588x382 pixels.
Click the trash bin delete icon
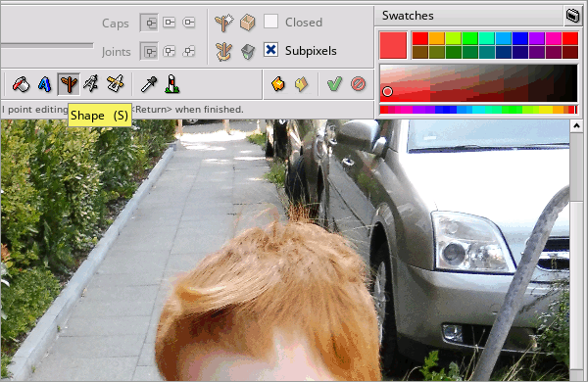pyautogui.click(x=248, y=51)
